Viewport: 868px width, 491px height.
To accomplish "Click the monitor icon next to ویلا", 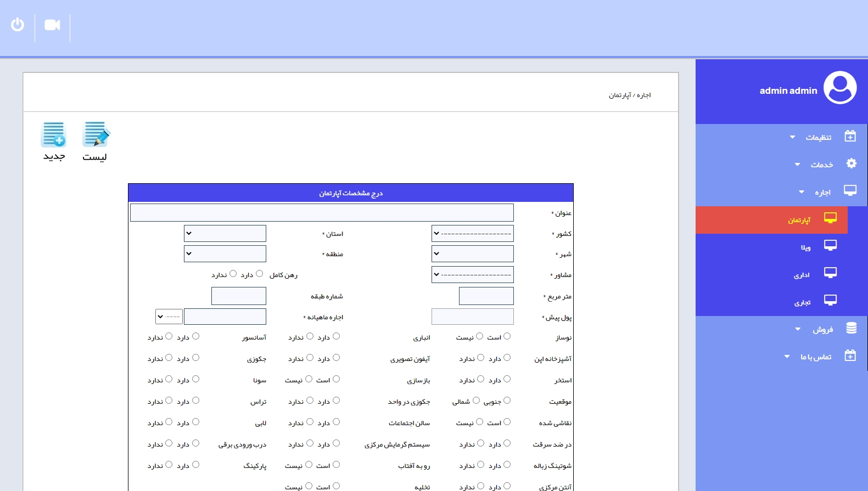I will tap(830, 246).
